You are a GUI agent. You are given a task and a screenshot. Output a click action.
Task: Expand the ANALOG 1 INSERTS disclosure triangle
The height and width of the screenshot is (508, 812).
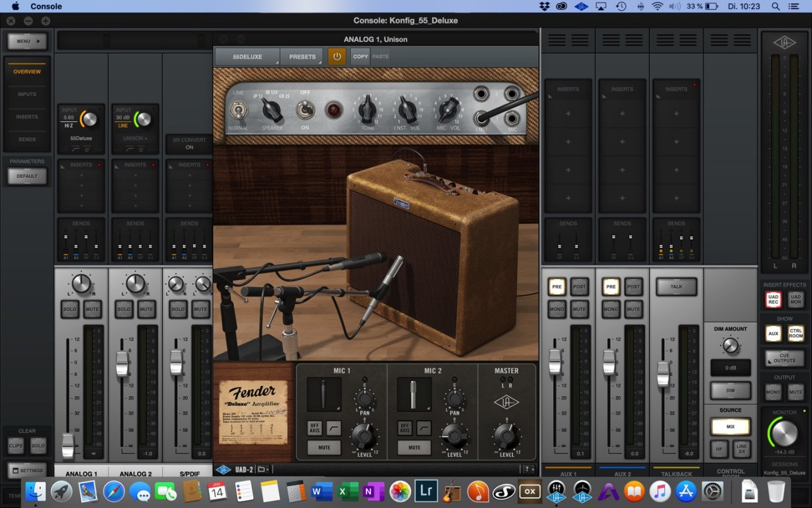(x=63, y=166)
